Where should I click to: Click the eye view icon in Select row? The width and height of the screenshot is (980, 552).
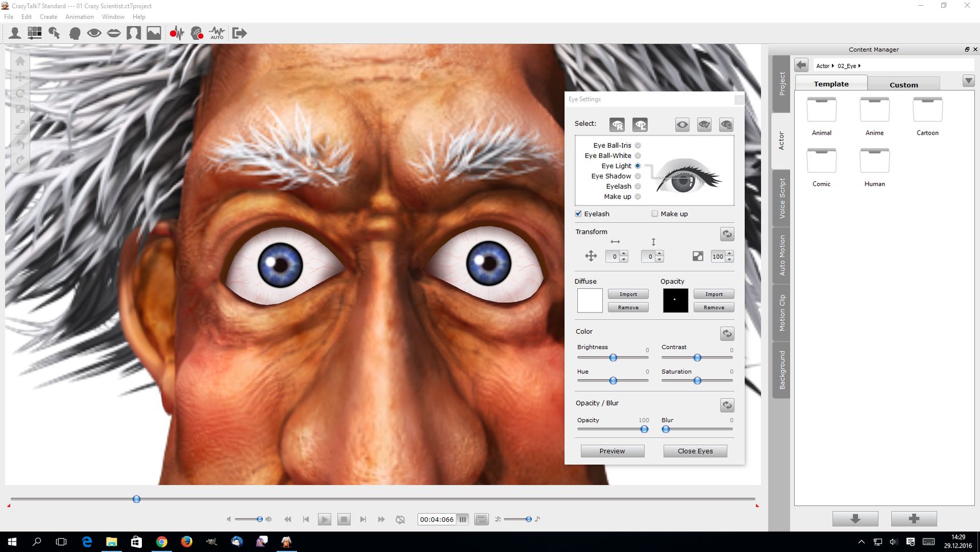point(682,124)
